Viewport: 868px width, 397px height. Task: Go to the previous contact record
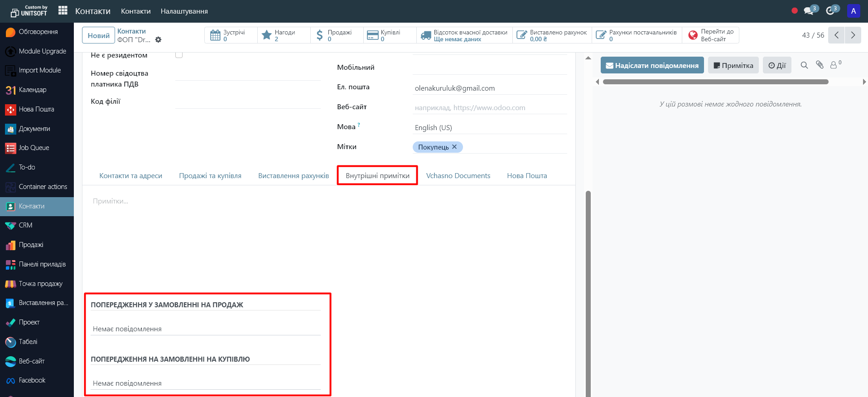pyautogui.click(x=836, y=35)
